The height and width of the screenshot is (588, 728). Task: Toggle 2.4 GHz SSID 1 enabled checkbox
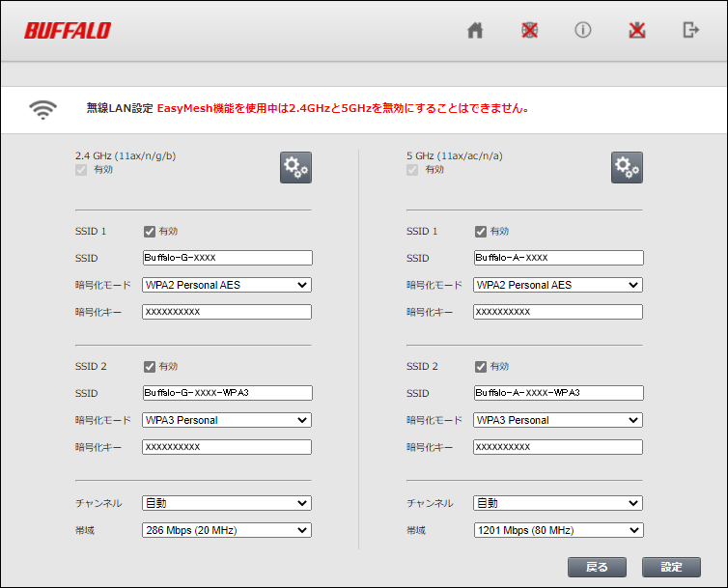click(150, 232)
